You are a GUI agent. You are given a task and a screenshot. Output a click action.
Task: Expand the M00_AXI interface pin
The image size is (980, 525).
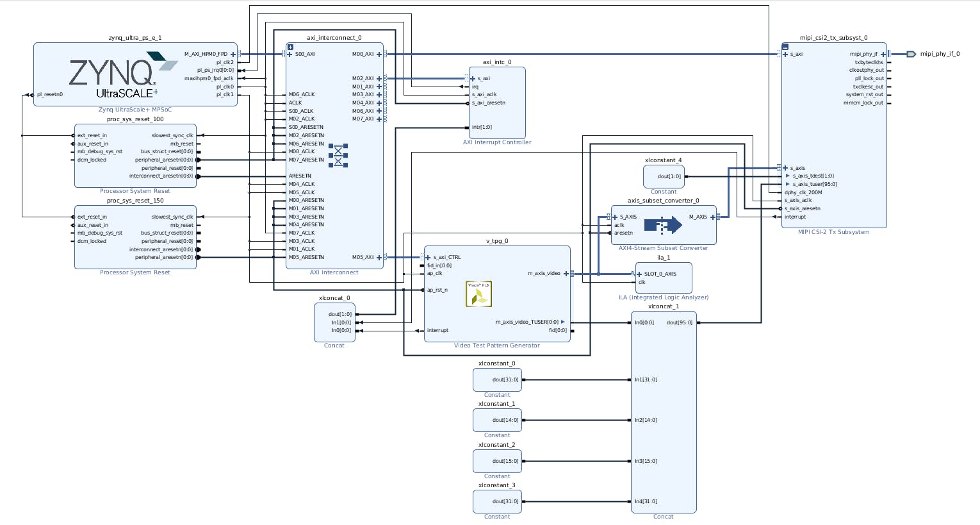click(379, 54)
